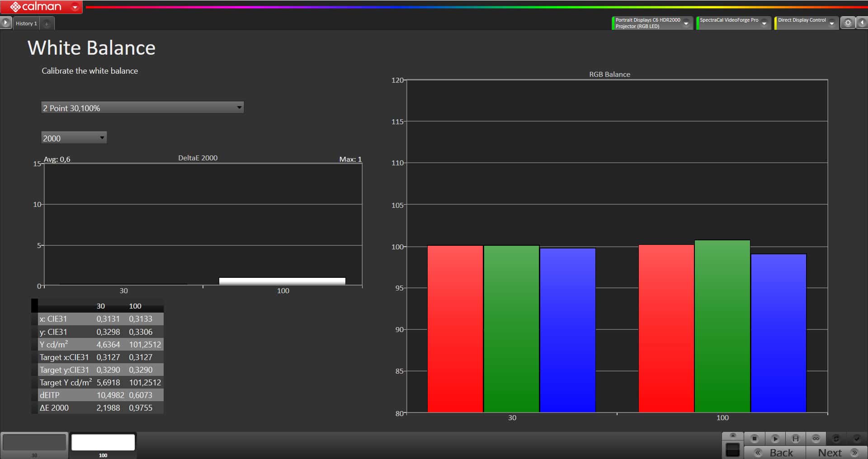Screen dimensions: 868x459
Task: Select the 30% gray level swatch
Action: click(34, 442)
